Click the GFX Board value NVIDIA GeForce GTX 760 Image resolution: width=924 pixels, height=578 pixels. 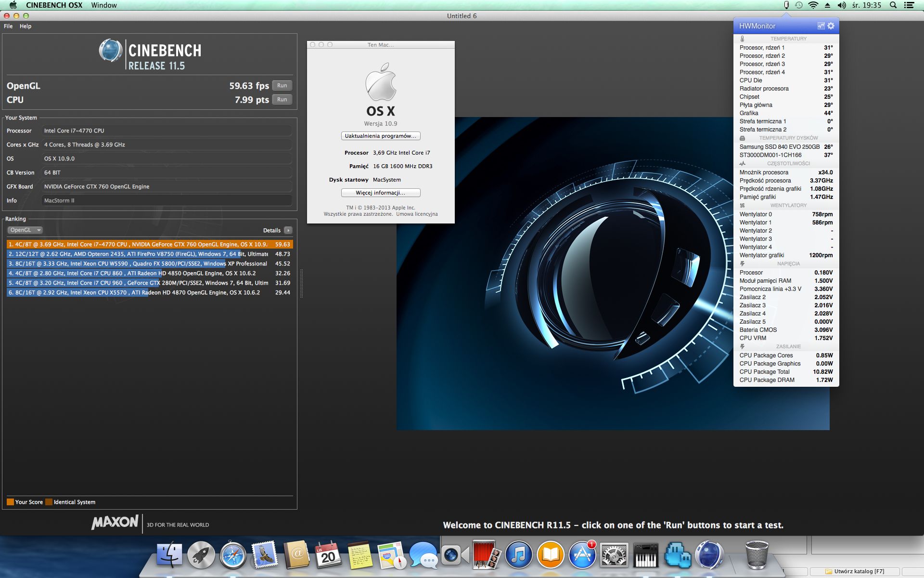coord(167,186)
